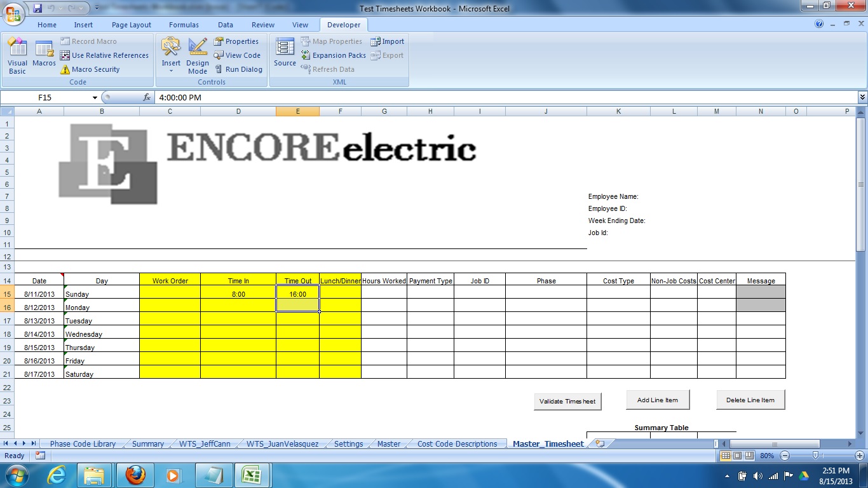Switch to the Insert ribbon tab

pos(83,25)
